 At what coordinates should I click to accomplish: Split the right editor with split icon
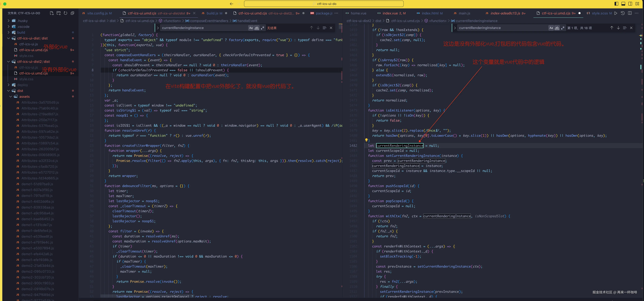630,13
